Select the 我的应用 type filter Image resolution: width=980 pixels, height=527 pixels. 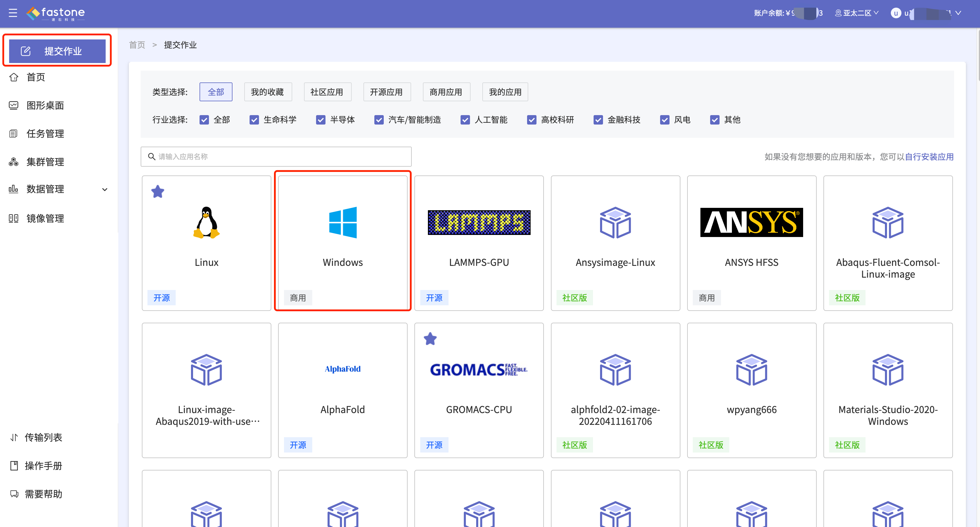tap(505, 92)
